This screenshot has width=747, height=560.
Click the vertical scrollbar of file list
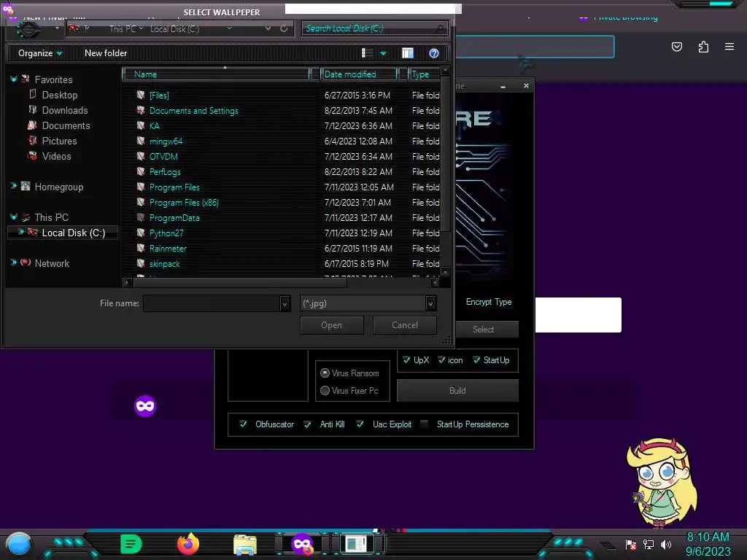[445, 153]
